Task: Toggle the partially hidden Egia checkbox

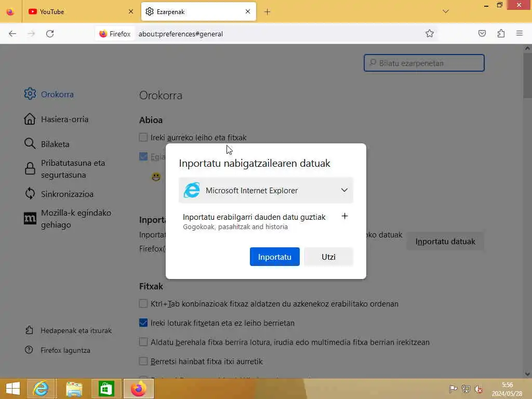Action: click(x=143, y=156)
